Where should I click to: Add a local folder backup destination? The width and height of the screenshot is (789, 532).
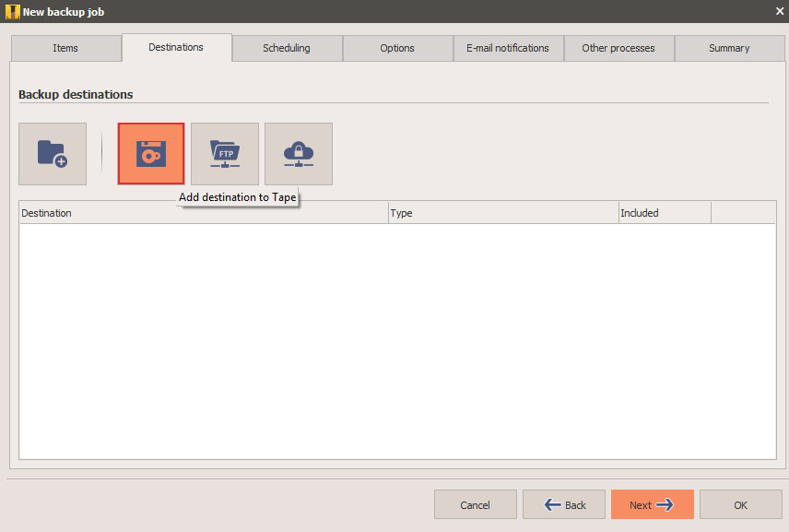(x=52, y=153)
